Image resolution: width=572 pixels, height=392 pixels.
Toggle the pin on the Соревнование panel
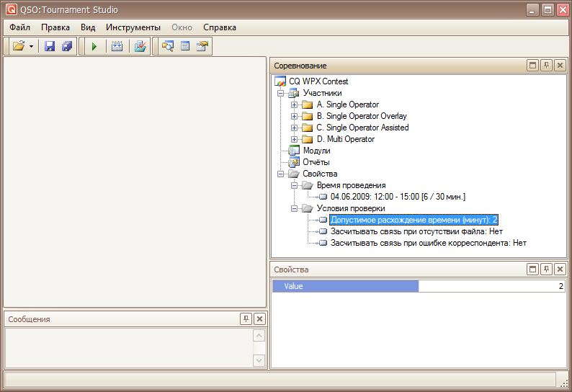click(x=547, y=66)
